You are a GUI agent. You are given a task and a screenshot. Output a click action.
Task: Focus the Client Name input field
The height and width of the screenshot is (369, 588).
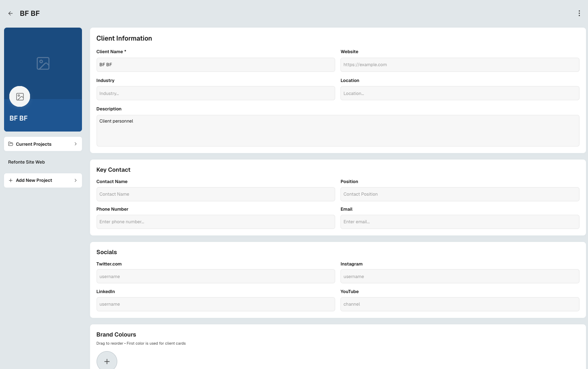[x=215, y=65]
